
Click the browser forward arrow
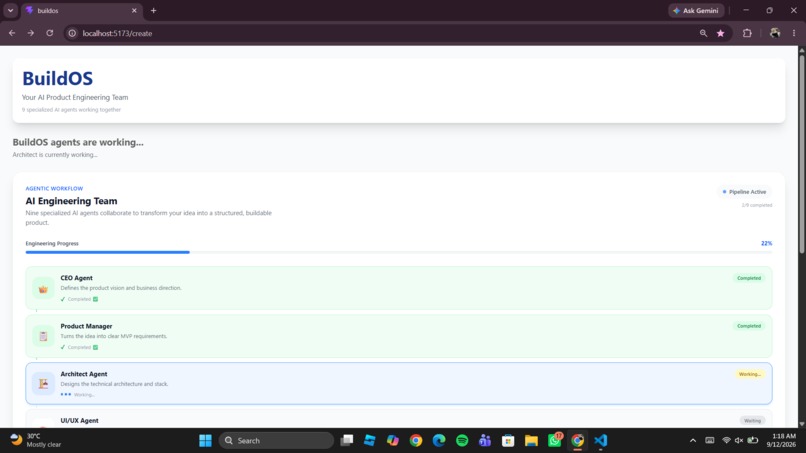[31, 33]
